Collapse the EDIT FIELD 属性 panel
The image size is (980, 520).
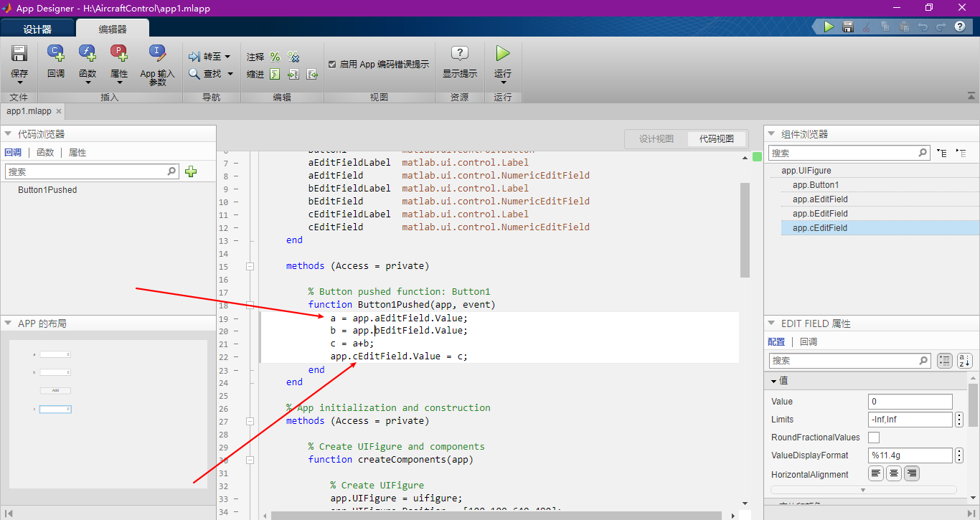[771, 323]
